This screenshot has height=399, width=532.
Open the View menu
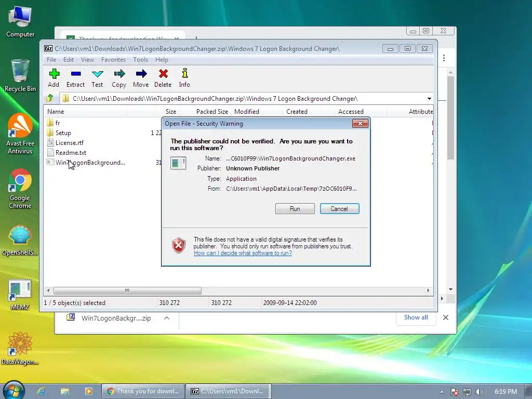(x=87, y=60)
